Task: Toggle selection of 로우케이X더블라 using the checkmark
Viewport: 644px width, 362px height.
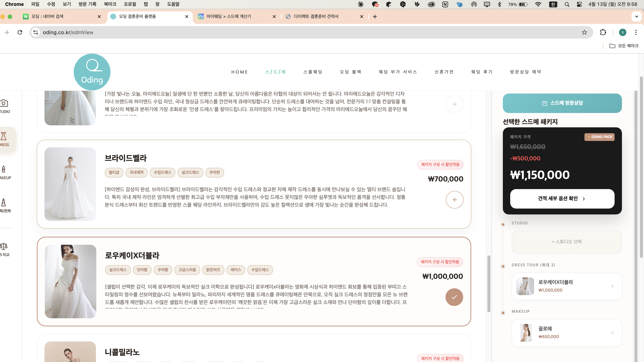Action: tap(454, 297)
